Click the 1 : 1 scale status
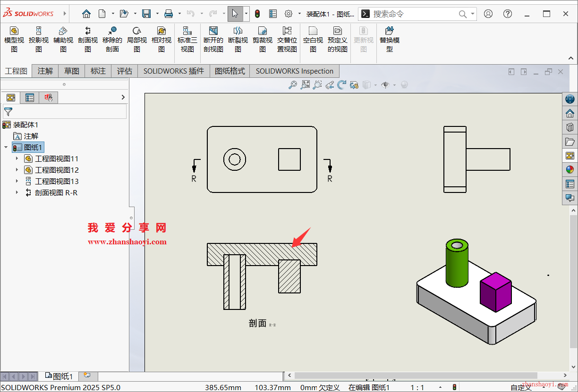Image resolution: width=578 pixels, height=392 pixels. (x=417, y=387)
